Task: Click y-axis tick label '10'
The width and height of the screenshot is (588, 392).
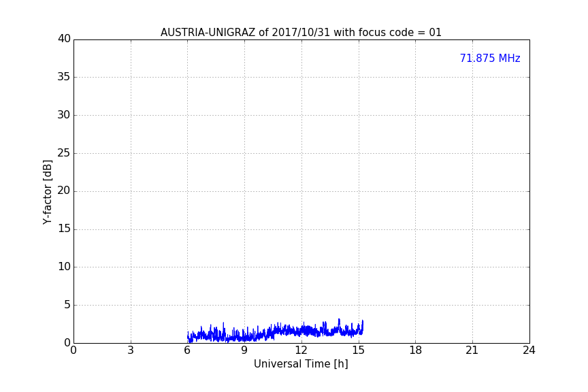Action: click(64, 267)
